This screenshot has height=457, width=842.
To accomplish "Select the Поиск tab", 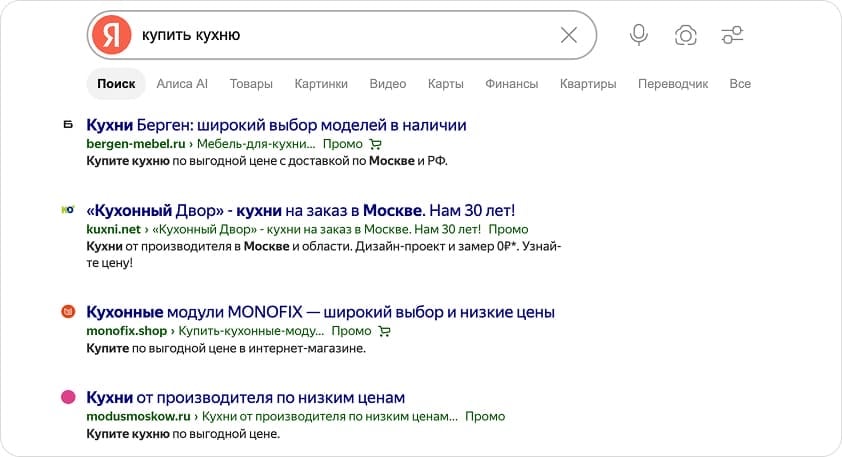I will (116, 84).
